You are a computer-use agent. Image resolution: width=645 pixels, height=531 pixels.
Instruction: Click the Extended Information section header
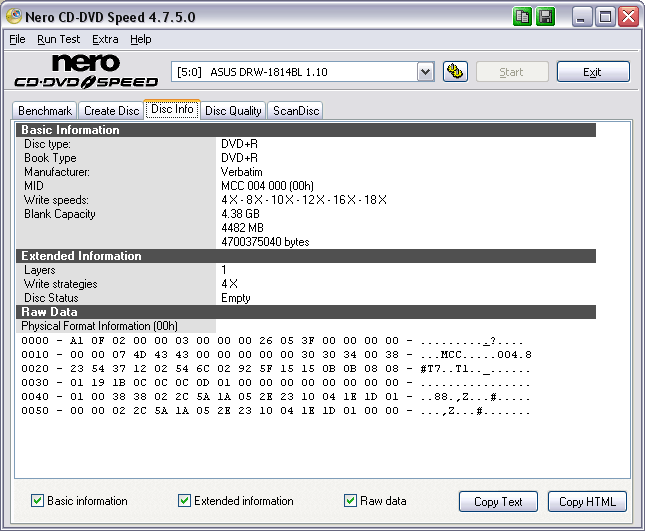click(x=306, y=256)
